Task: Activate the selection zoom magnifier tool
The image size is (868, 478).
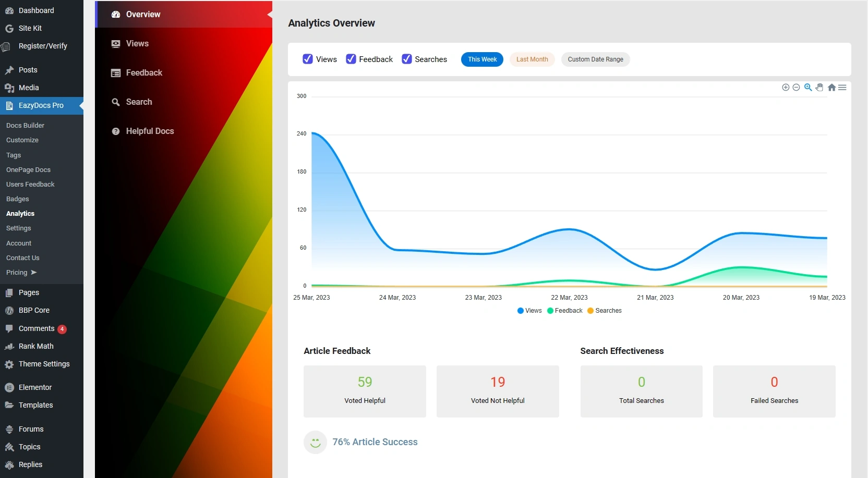Action: pos(808,87)
